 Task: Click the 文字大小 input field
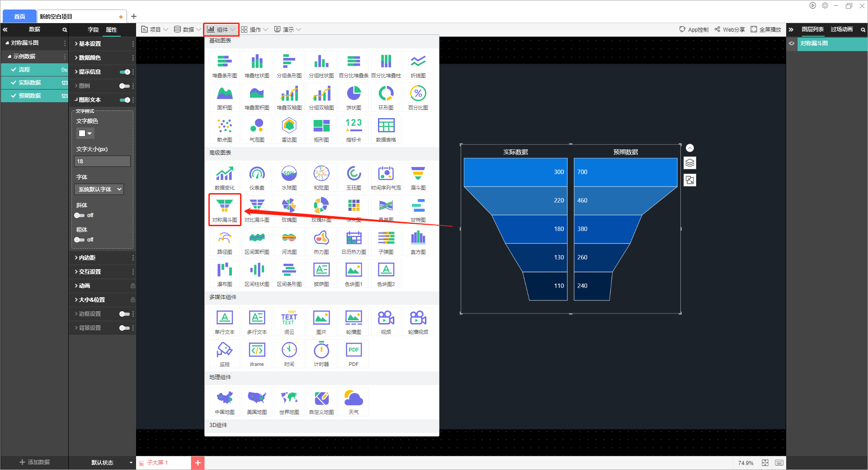click(x=102, y=161)
